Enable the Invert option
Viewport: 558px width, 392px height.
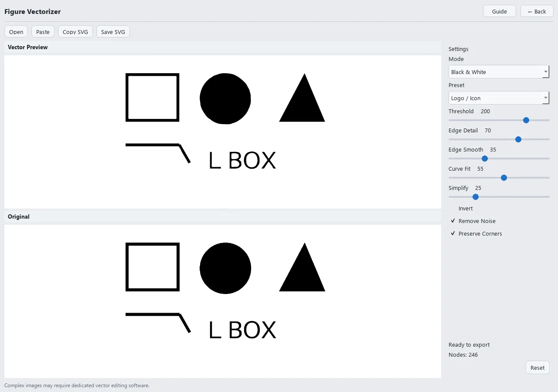point(462,209)
